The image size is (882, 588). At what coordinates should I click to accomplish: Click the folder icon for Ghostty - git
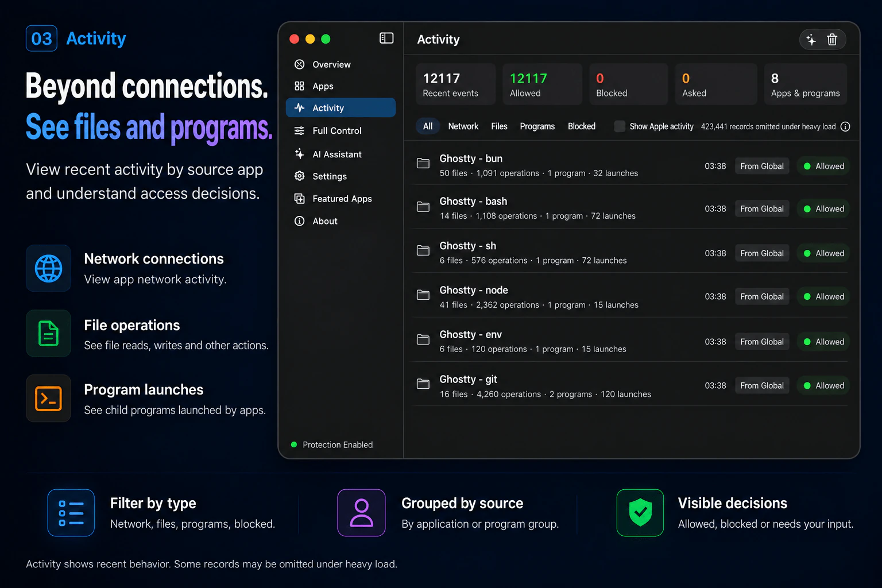[423, 384]
